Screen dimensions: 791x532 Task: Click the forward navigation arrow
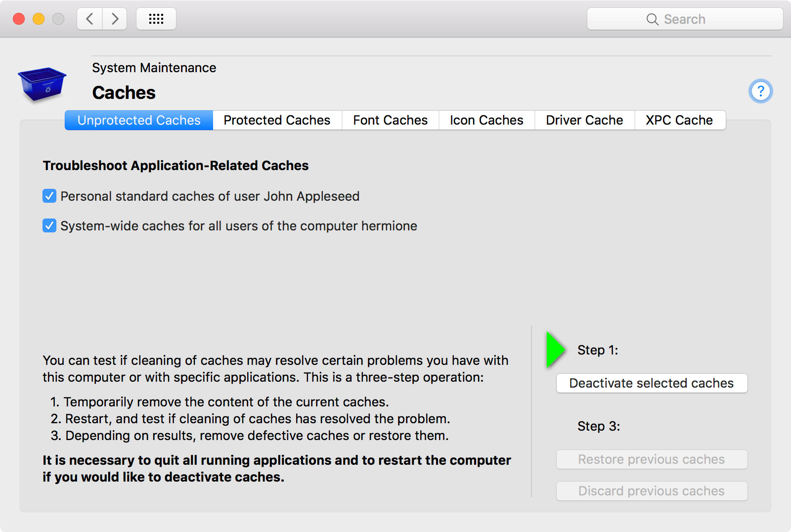point(115,19)
